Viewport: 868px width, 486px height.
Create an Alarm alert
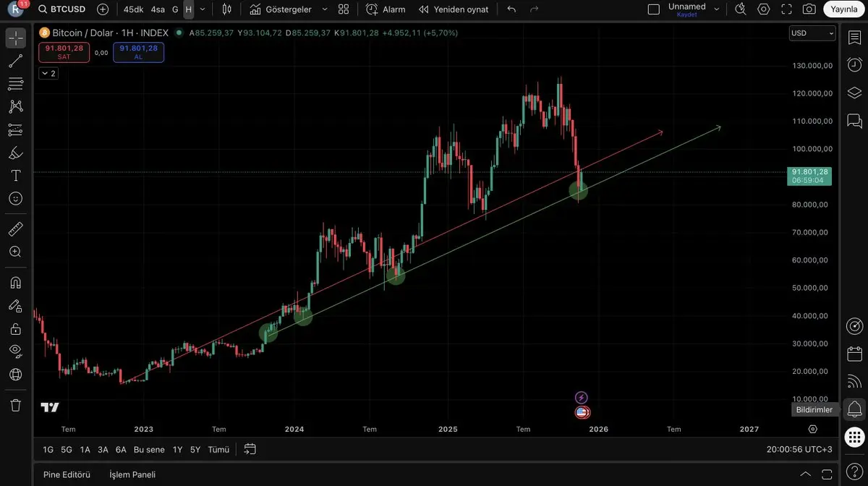point(386,9)
